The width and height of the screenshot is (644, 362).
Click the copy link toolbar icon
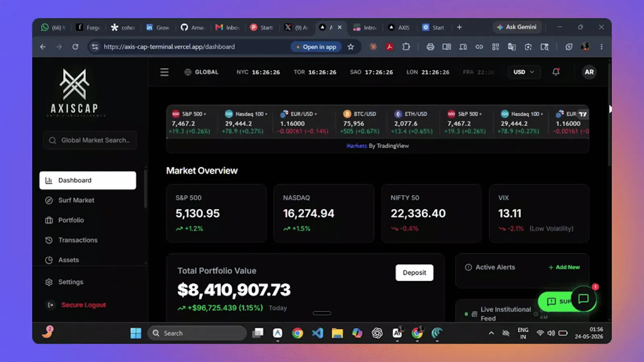(479, 47)
